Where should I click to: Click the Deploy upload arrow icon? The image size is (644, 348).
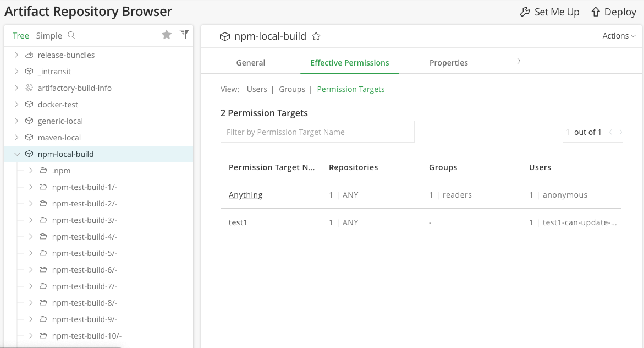pyautogui.click(x=596, y=12)
